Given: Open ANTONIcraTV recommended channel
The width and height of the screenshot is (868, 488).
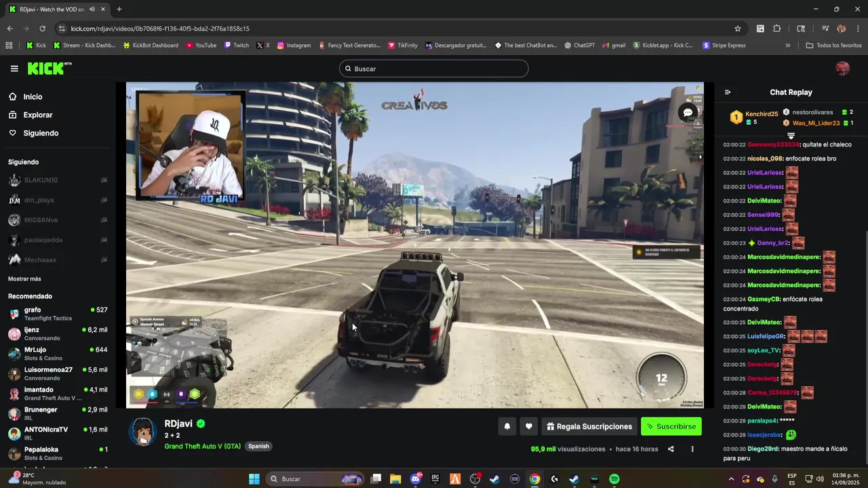Looking at the screenshot, I should 58,434.
